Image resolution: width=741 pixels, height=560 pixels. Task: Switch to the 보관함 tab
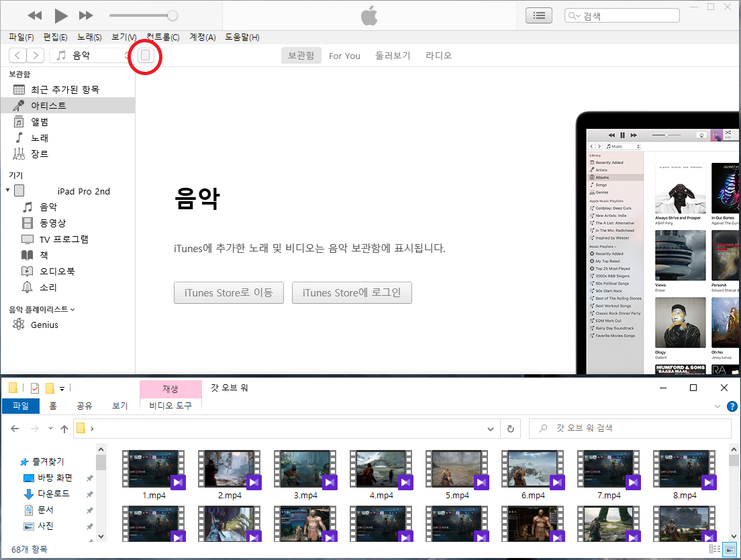coord(301,55)
